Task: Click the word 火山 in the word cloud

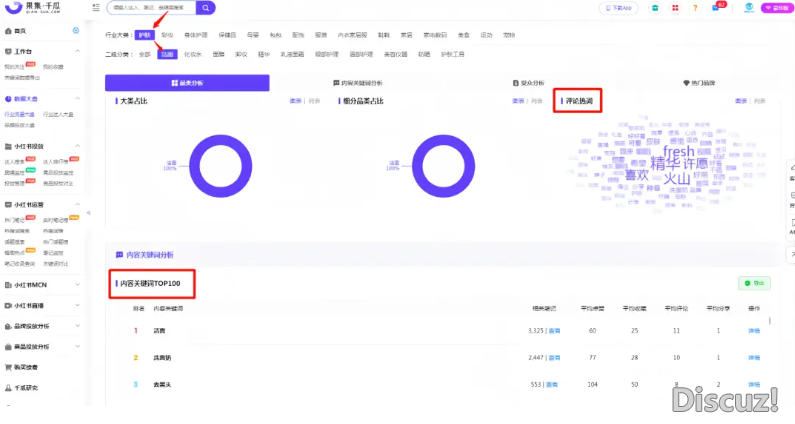Action: point(677,179)
